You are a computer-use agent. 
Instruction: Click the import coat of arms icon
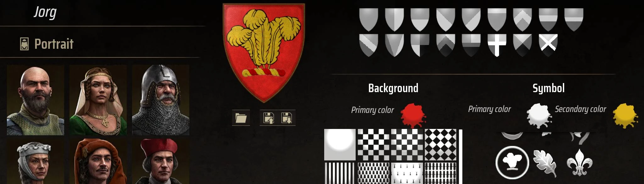click(286, 118)
